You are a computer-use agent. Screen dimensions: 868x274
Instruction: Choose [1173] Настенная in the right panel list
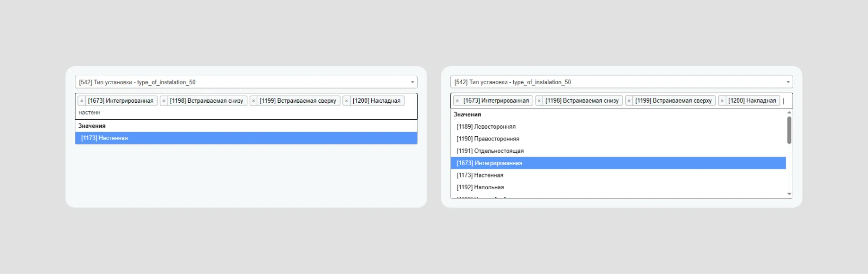480,176
